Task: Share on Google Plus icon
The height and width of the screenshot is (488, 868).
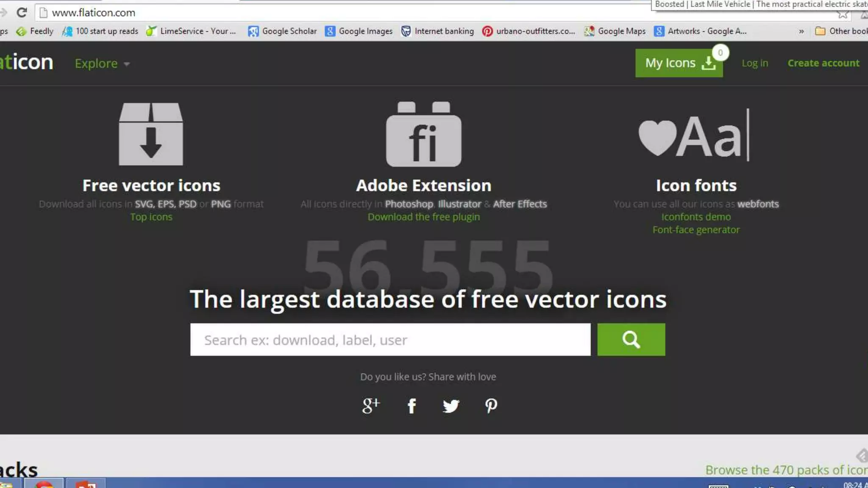Action: (371, 406)
